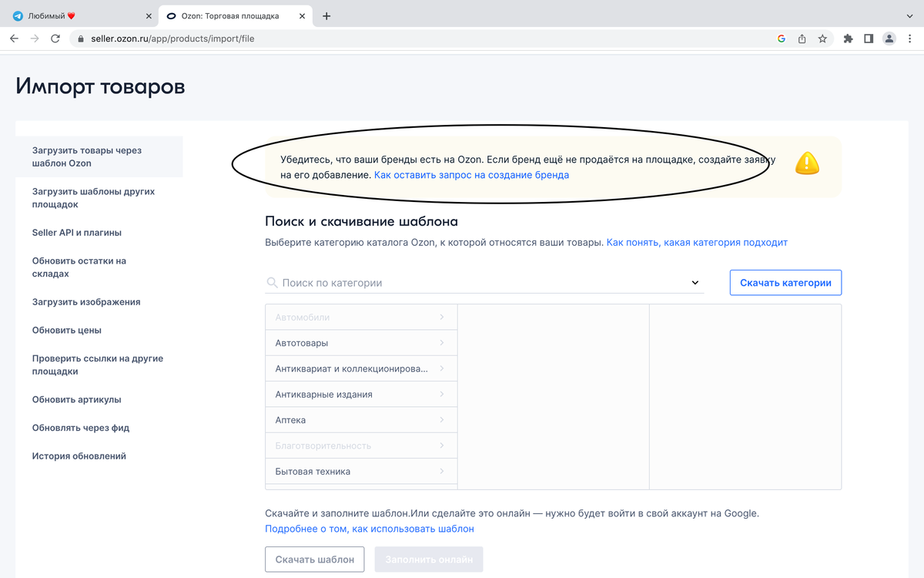Open a new browser tab
This screenshot has height=578, width=924.
pos(326,15)
